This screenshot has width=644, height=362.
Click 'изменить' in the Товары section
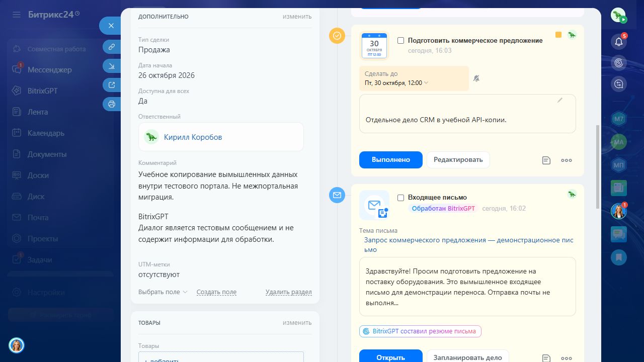coord(297,323)
